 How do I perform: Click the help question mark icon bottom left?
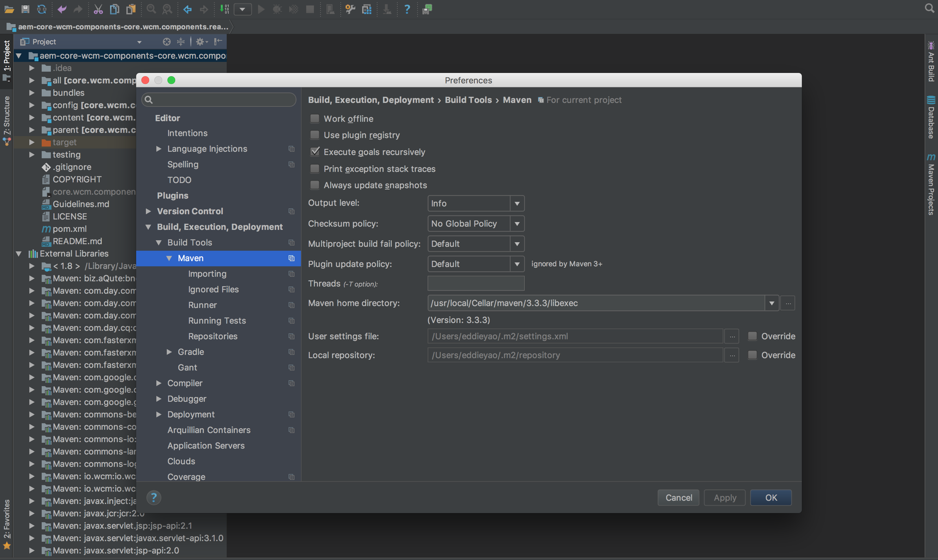[153, 497]
